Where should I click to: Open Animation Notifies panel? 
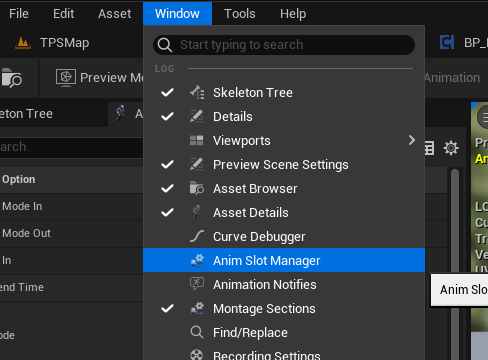pyautogui.click(x=284, y=284)
